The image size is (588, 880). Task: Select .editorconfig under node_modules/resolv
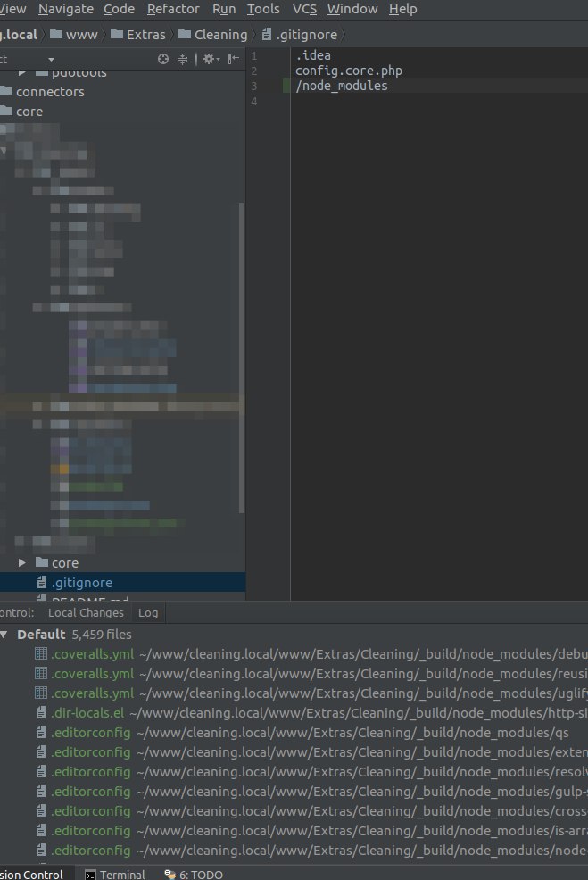pos(90,772)
